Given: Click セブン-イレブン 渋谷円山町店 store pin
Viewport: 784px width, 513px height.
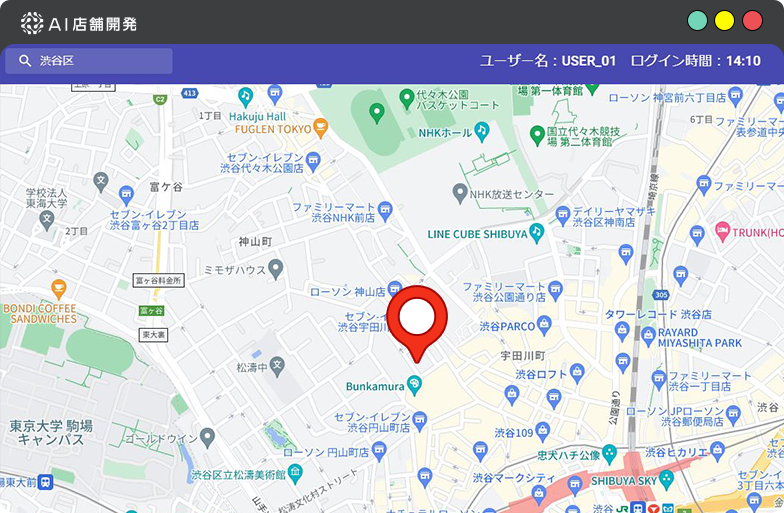Looking at the screenshot, I should coord(420,421).
